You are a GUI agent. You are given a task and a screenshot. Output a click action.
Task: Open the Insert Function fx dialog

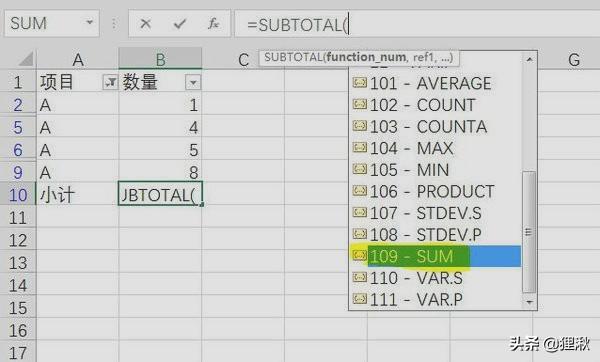[x=213, y=24]
